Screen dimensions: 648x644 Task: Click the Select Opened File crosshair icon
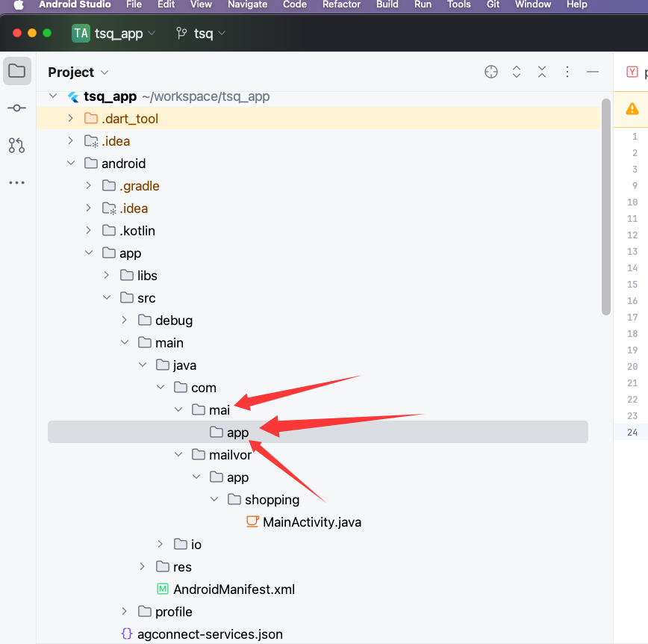click(x=490, y=72)
